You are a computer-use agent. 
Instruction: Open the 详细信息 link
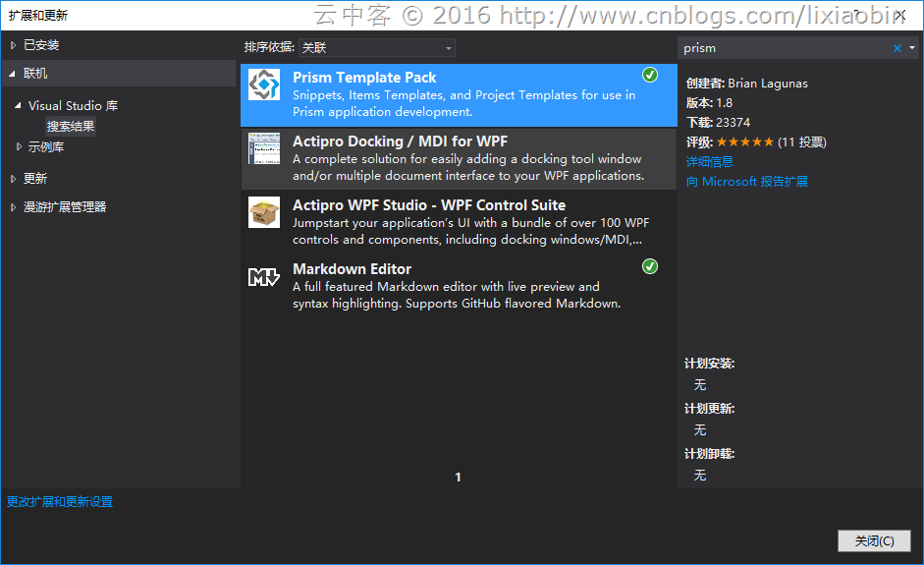pos(710,161)
